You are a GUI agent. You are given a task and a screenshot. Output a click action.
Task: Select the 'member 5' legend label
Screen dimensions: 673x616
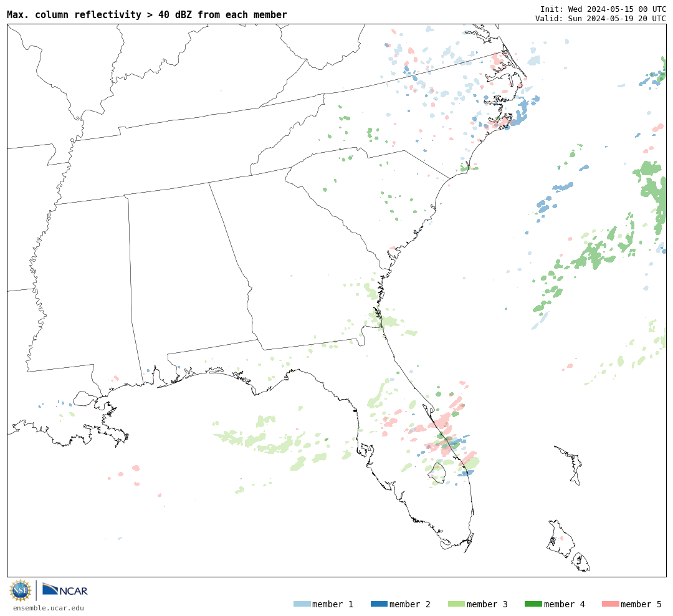point(641,604)
